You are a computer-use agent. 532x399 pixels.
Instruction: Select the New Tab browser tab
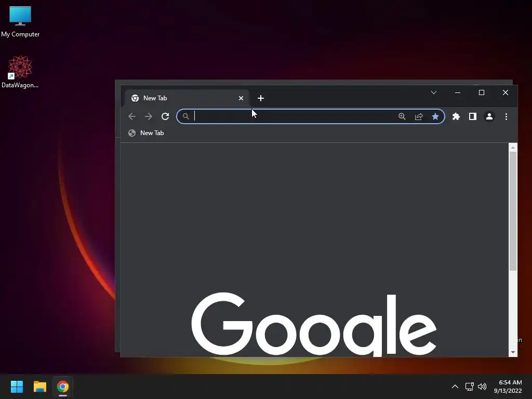pyautogui.click(x=187, y=98)
